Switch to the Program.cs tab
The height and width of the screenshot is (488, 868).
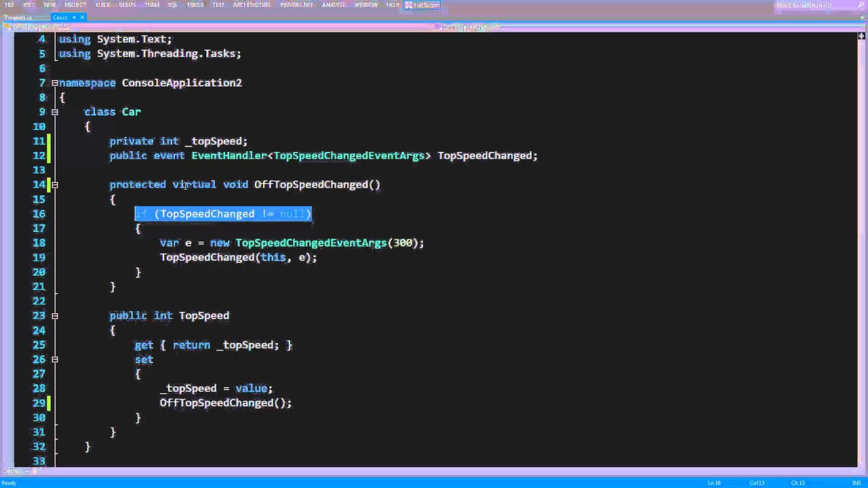click(18, 17)
